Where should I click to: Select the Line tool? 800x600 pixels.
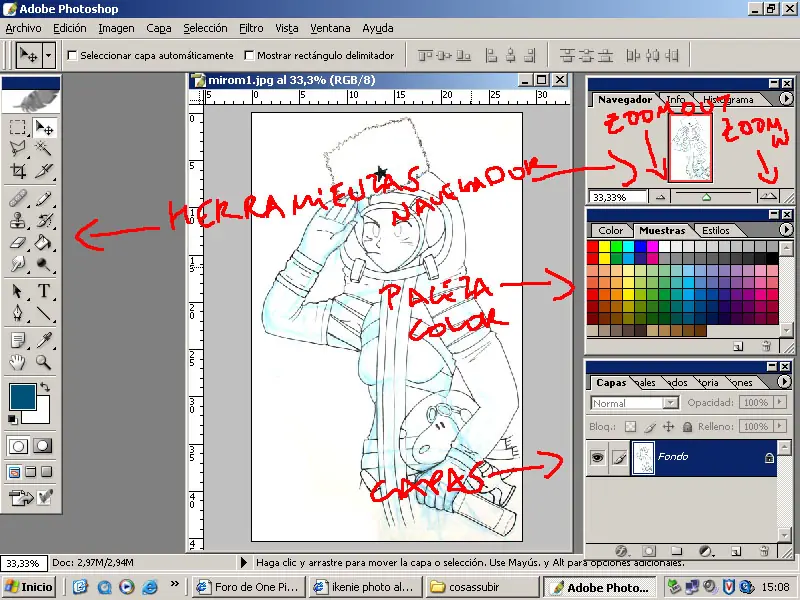[x=44, y=313]
